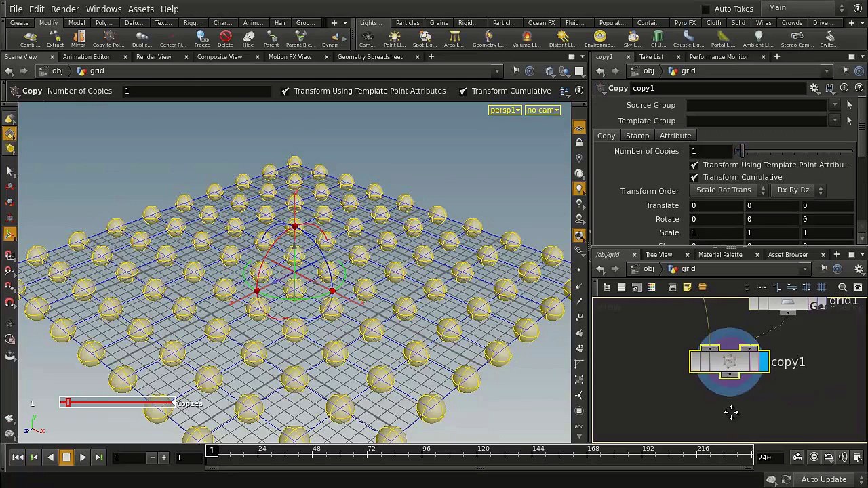
Task: Open the Rx Ry Rz rotate order dropdown
Action: (797, 190)
